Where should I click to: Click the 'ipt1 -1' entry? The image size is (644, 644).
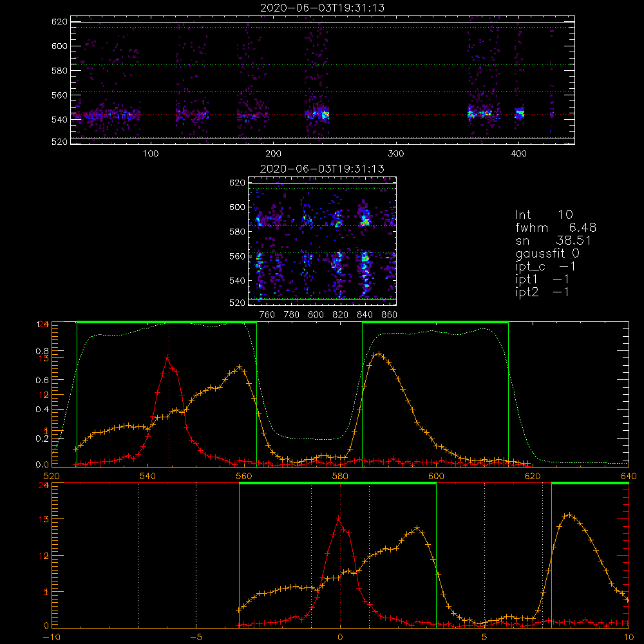coord(542,279)
